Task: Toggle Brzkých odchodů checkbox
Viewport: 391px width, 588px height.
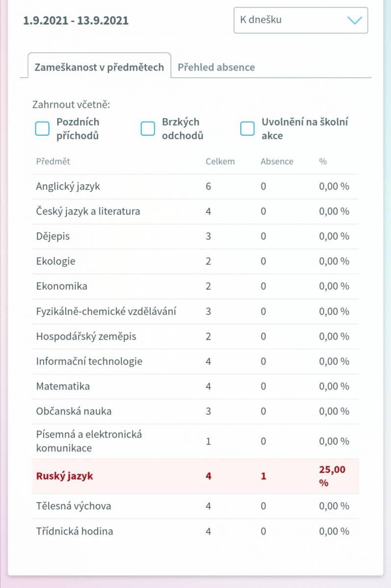Action: 148,129
